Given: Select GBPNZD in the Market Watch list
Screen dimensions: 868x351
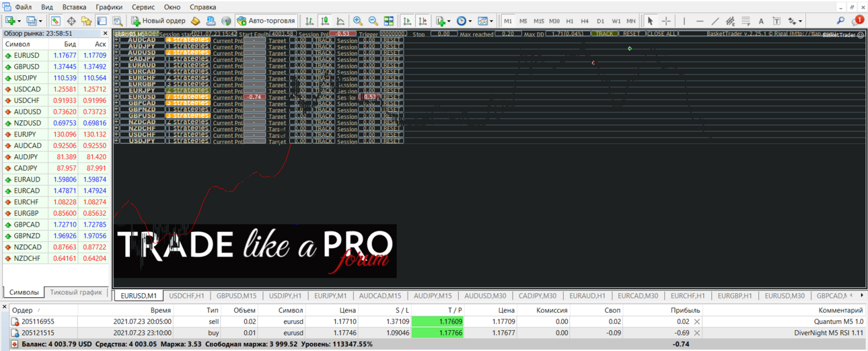Looking at the screenshot, I should coord(55,236).
